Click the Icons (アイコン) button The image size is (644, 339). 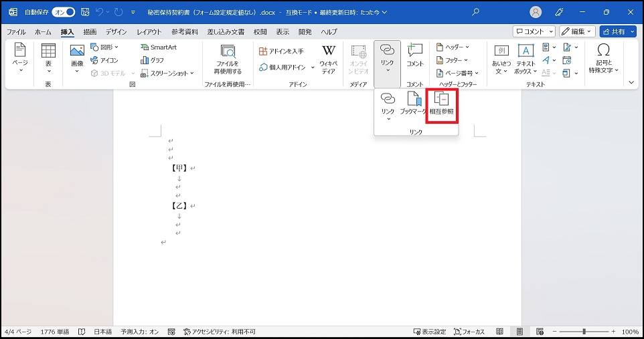coord(104,60)
